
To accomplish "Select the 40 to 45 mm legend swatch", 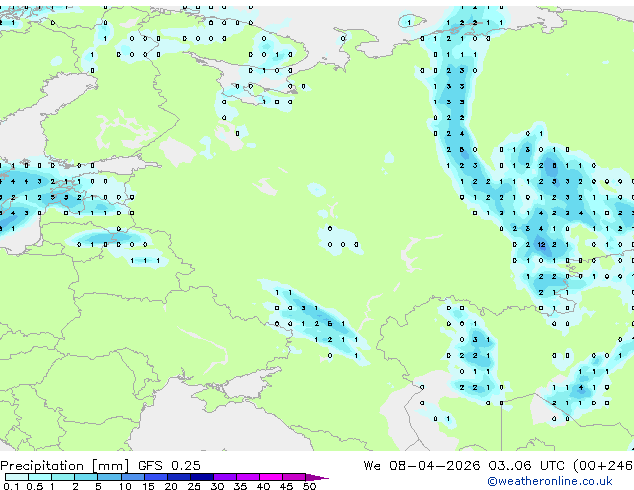I will point(271,477).
